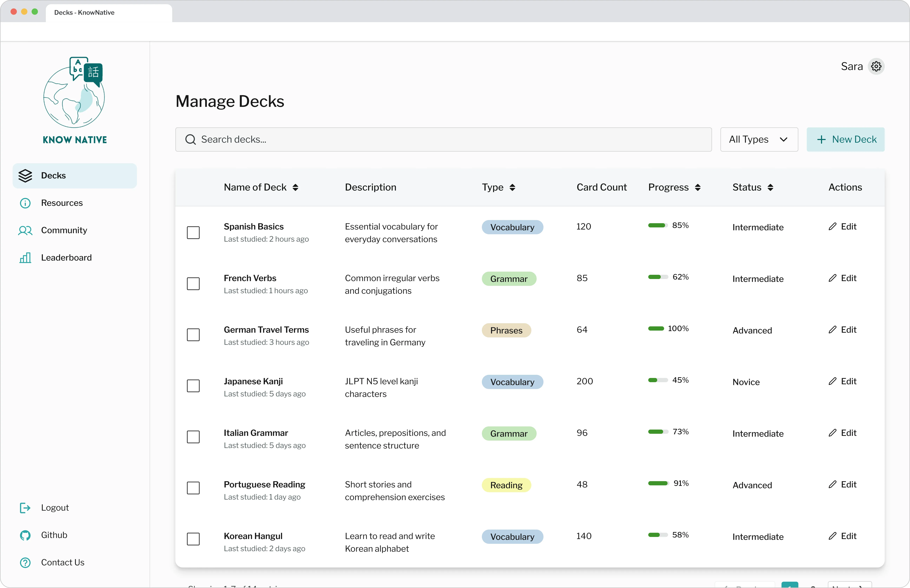
Task: Click the search magnifier icon
Action: click(191, 140)
